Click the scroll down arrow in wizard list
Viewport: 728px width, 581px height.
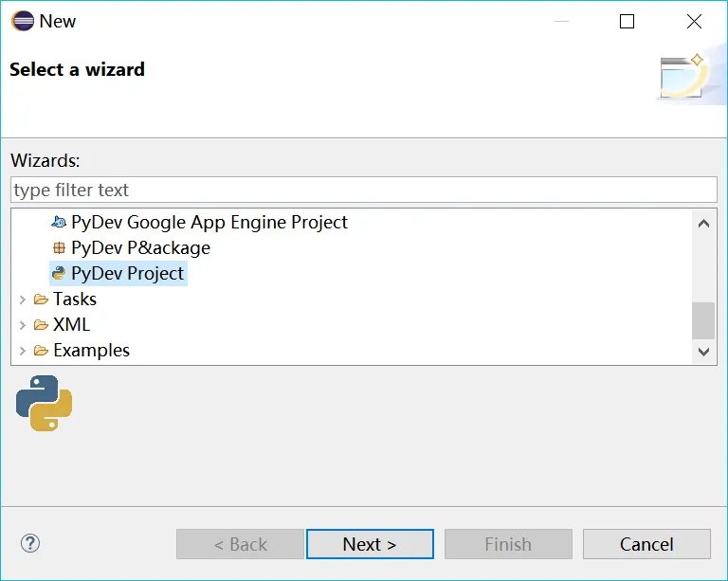click(x=703, y=351)
